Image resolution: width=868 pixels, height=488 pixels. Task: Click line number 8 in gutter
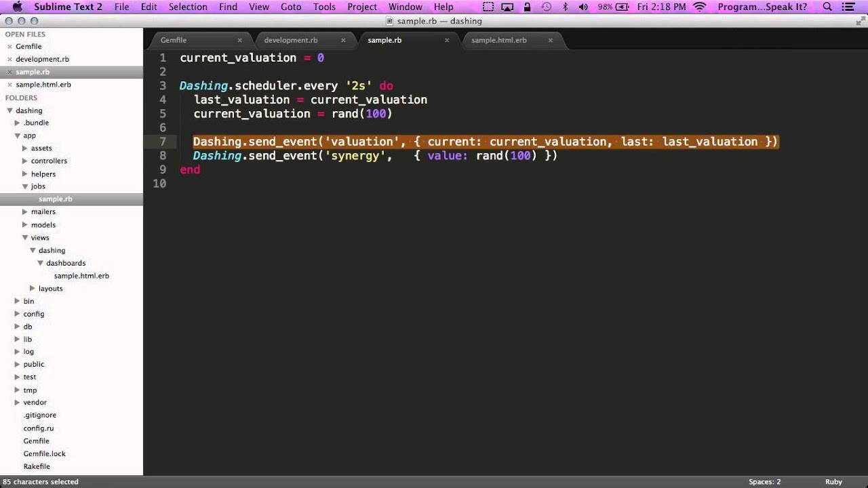pos(163,156)
